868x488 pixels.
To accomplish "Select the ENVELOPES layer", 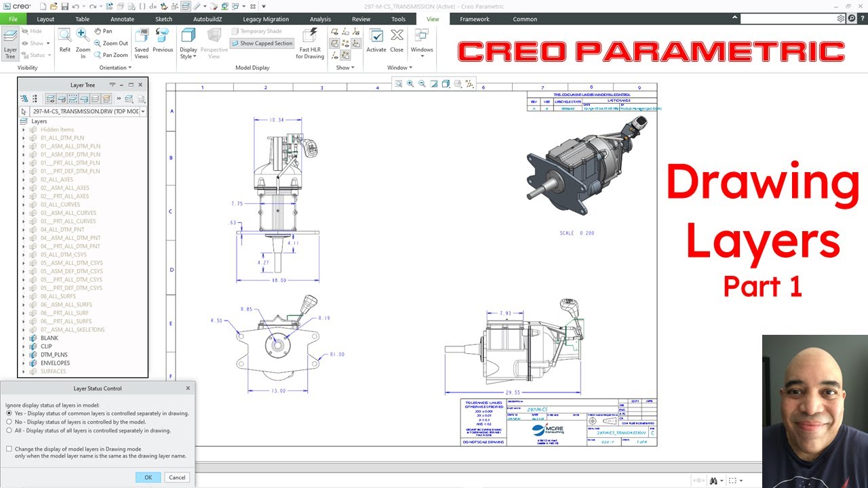I will (55, 363).
